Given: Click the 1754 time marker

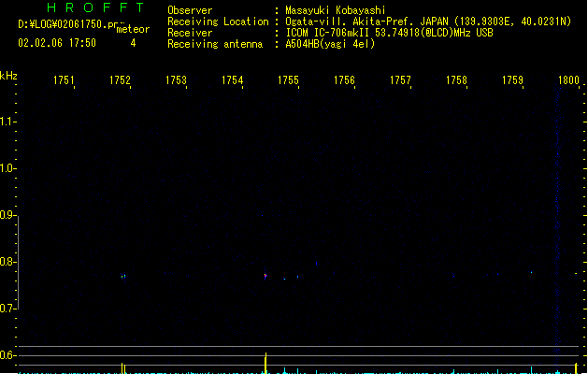Looking at the screenshot, I should click(232, 80).
